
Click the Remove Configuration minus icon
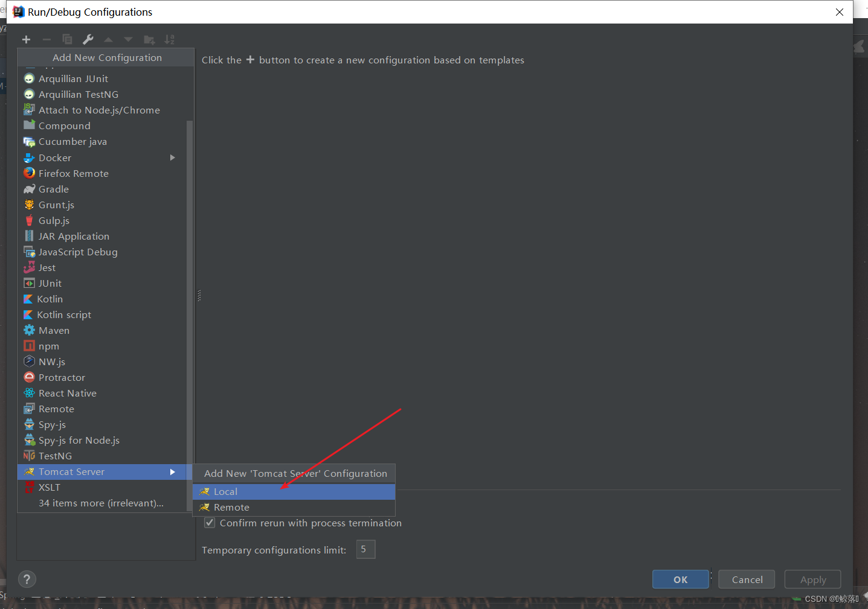[x=47, y=40]
